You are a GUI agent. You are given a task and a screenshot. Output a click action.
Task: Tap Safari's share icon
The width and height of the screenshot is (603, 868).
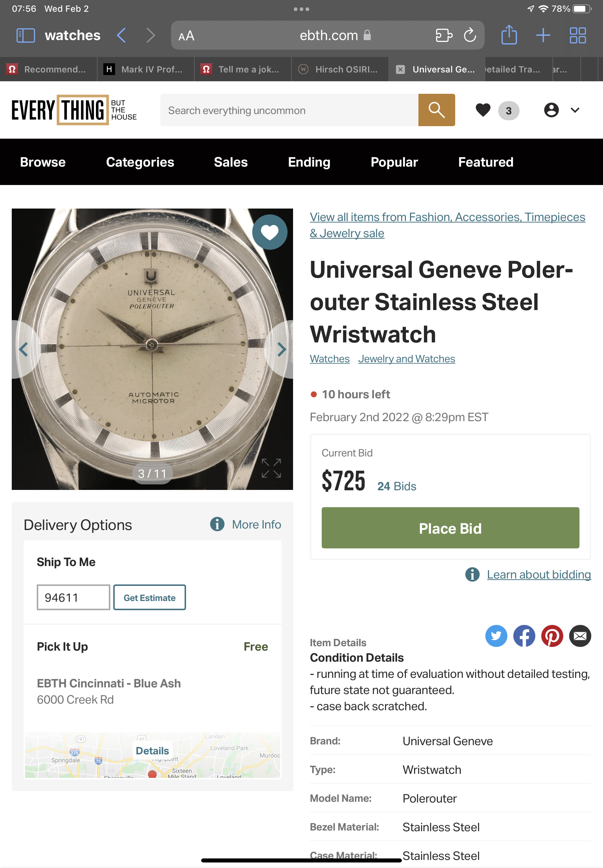pyautogui.click(x=509, y=35)
